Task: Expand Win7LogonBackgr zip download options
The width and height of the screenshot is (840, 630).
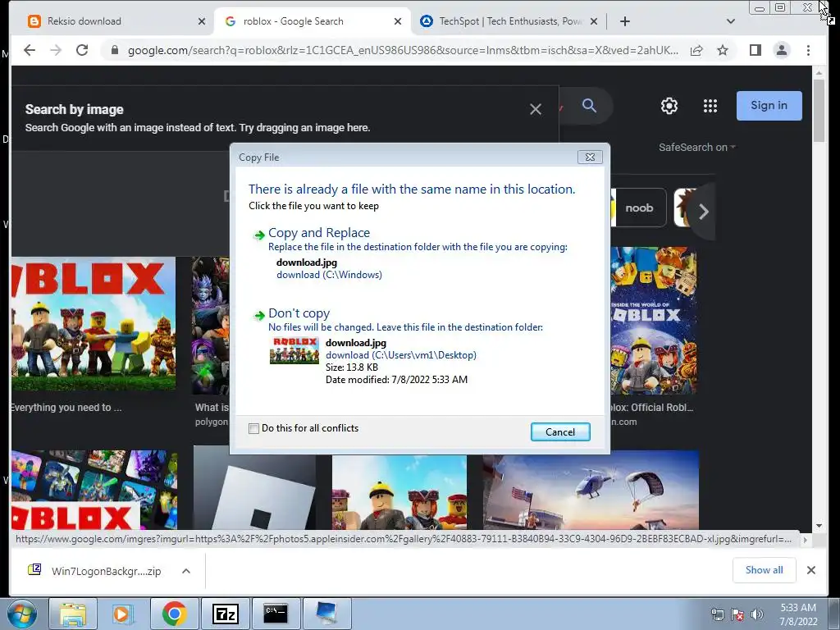Action: pos(186,571)
